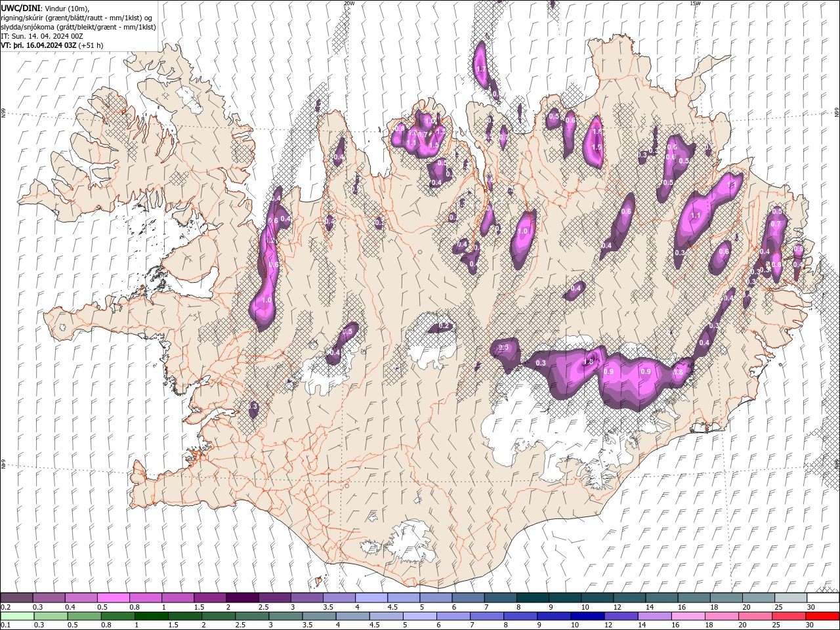Click the light grey 25 swatch in upper legend
840x630 pixels.
pos(790,598)
